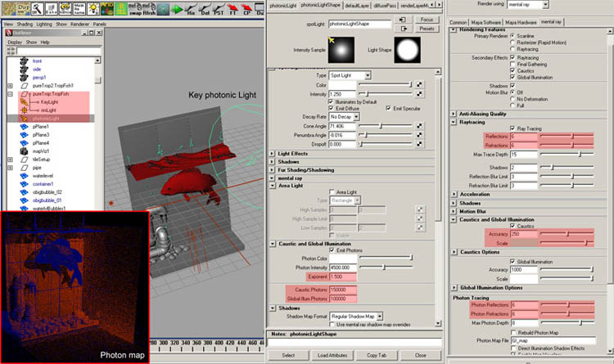
Task: Click the Presets button
Action: pos(427,29)
